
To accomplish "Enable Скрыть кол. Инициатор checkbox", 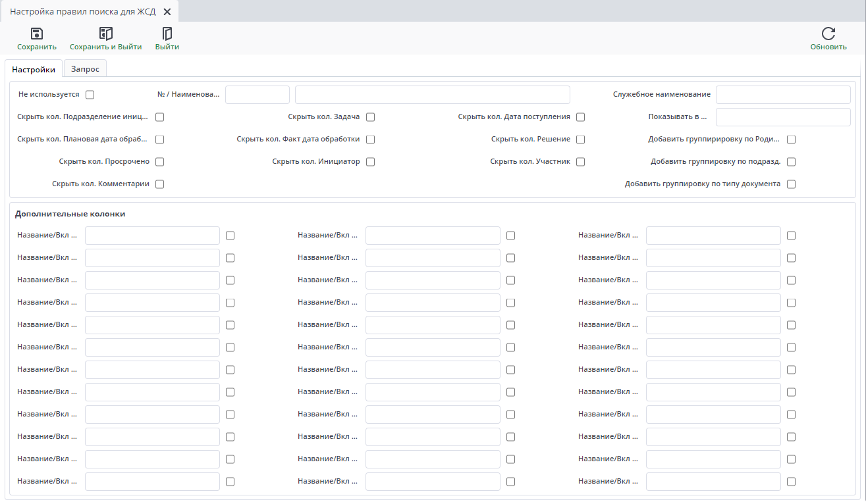I will 371,162.
